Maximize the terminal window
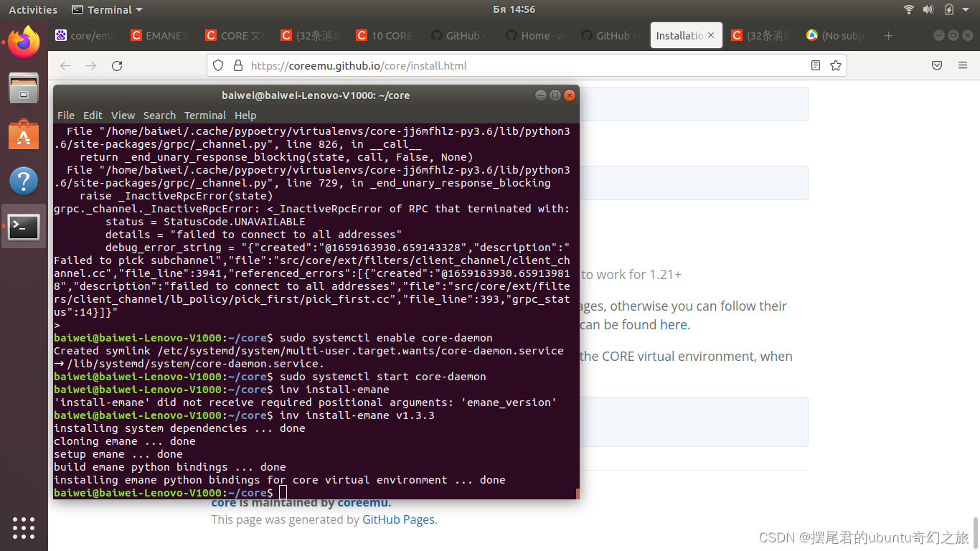The width and height of the screenshot is (980, 551). (555, 95)
